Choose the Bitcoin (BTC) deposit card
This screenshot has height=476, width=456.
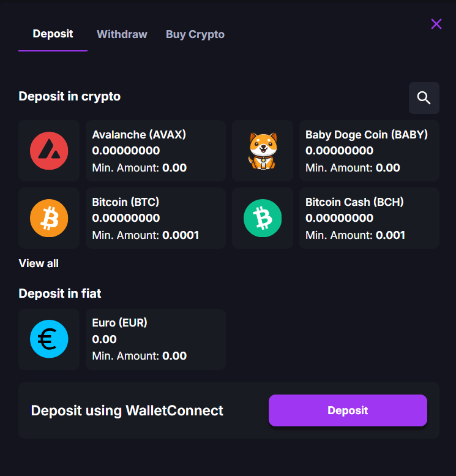coord(155,218)
